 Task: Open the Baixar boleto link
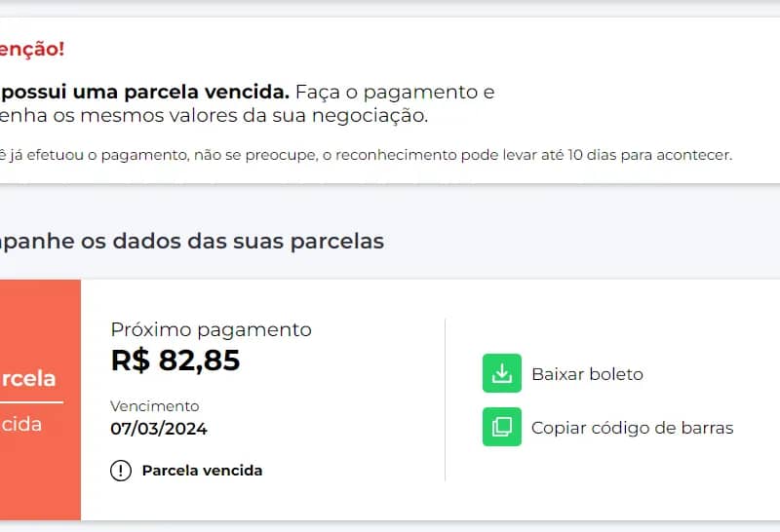point(587,374)
